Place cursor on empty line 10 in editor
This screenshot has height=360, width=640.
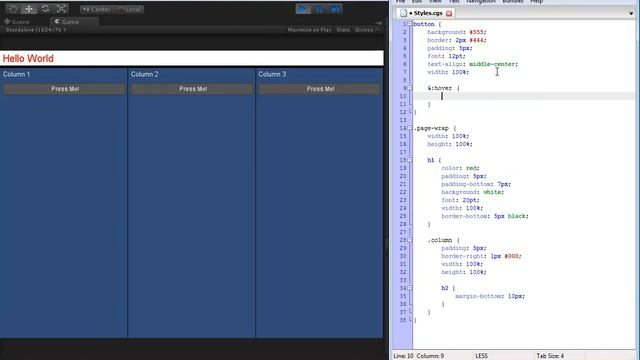click(x=524, y=96)
